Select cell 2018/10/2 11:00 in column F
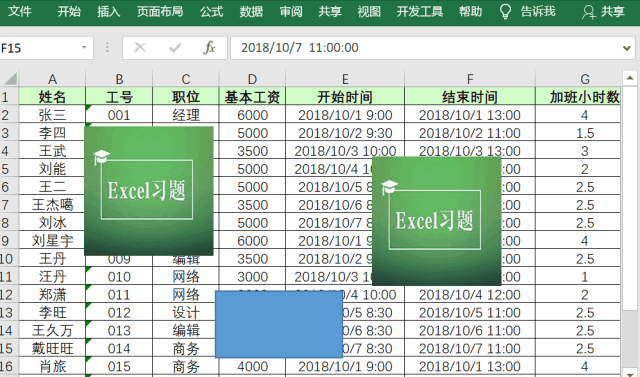 coord(470,133)
